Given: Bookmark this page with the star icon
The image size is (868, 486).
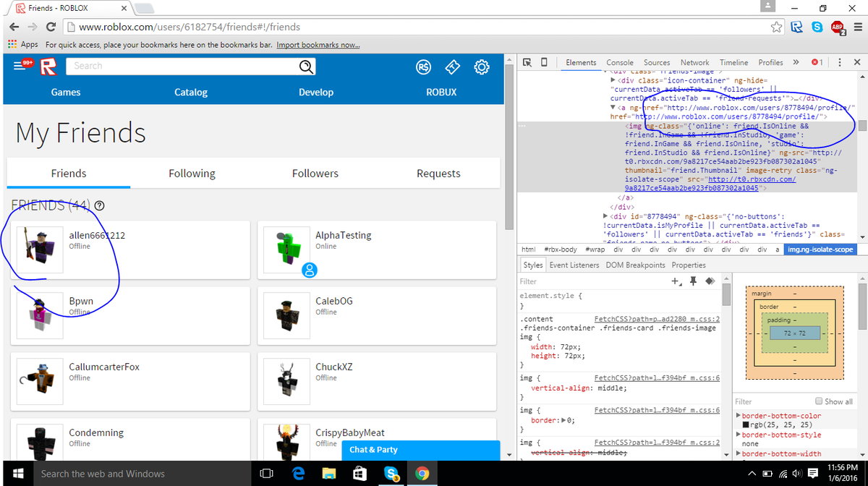Looking at the screenshot, I should pos(776,27).
